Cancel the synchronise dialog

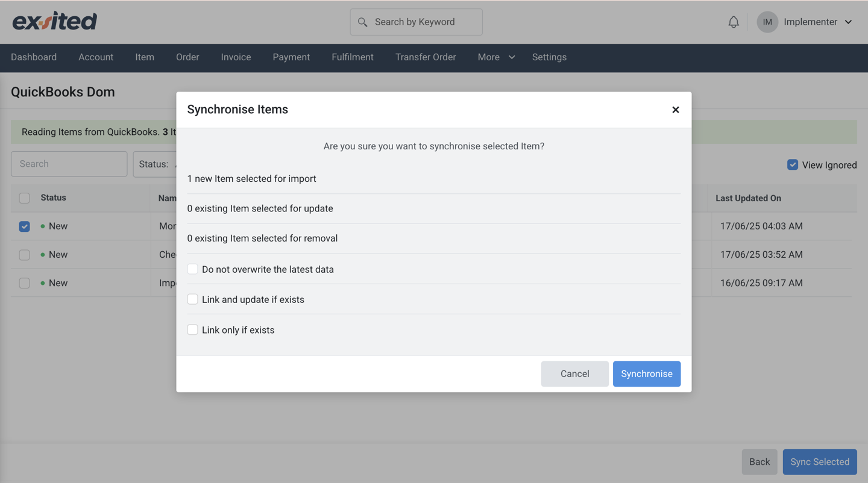[x=574, y=374]
